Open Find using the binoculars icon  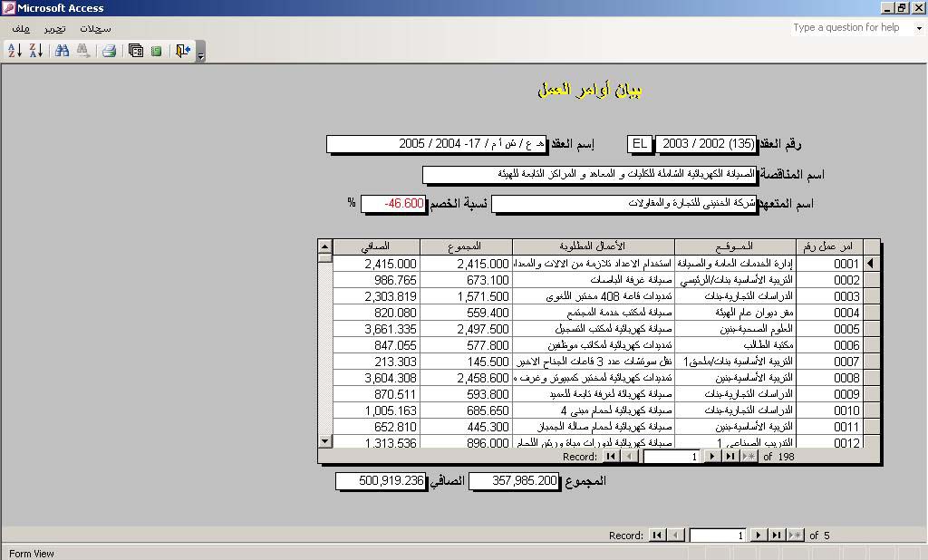[x=62, y=51]
